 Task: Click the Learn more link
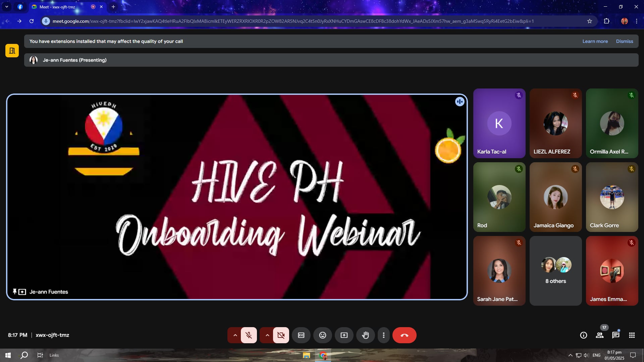click(595, 41)
